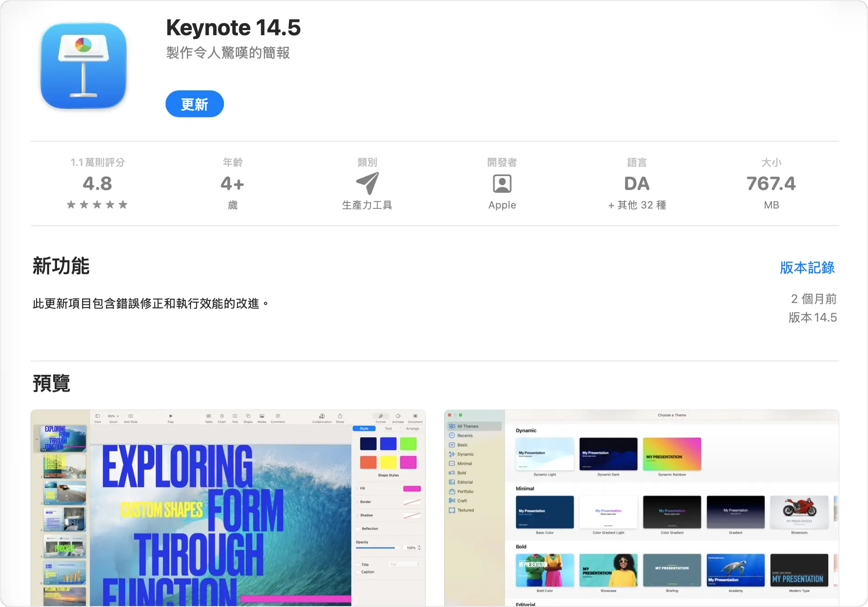Click the 4+ age rating value
This screenshot has width=868, height=607.
click(232, 184)
